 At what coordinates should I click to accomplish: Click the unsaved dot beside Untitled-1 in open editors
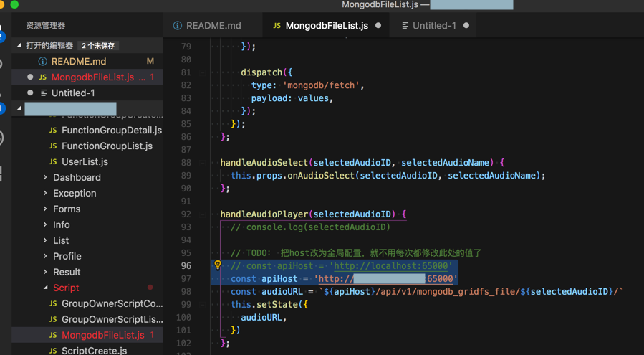pyautogui.click(x=30, y=93)
